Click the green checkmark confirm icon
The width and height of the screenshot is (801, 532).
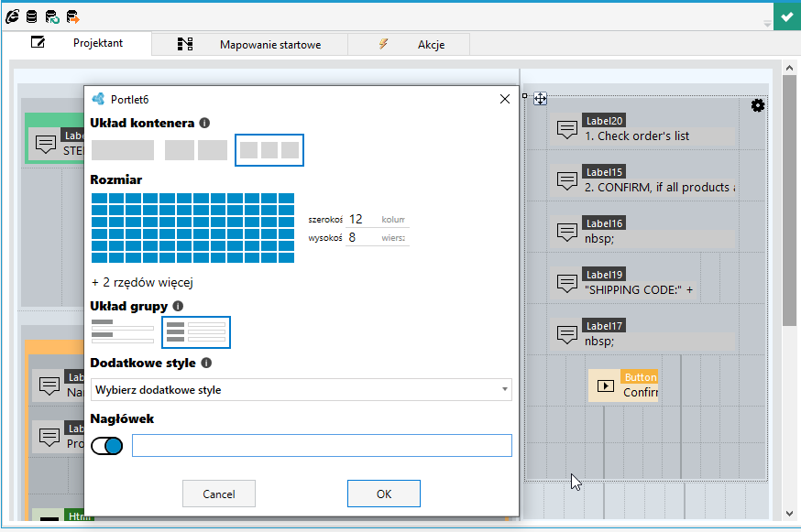tap(787, 16)
